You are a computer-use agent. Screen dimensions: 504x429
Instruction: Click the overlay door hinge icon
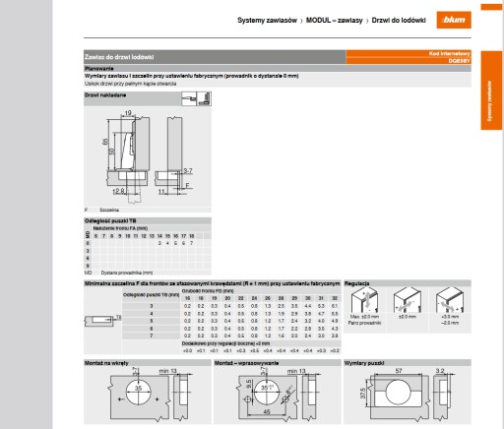click(197, 98)
